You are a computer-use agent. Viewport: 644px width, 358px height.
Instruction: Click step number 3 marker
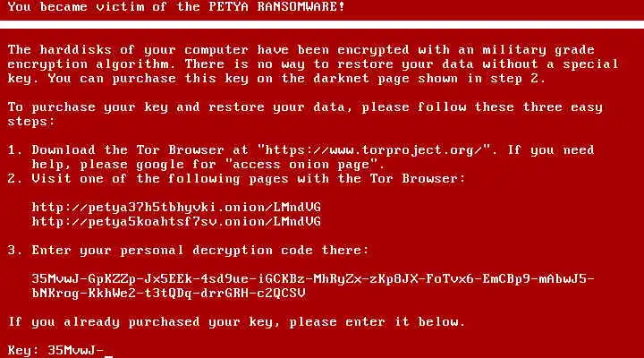(x=15, y=251)
